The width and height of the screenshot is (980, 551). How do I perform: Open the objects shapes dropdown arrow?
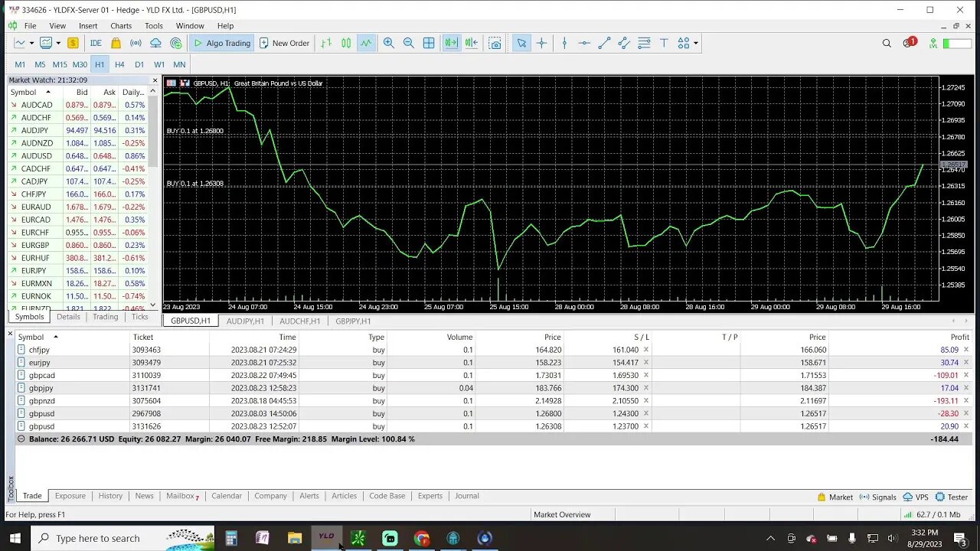695,44
